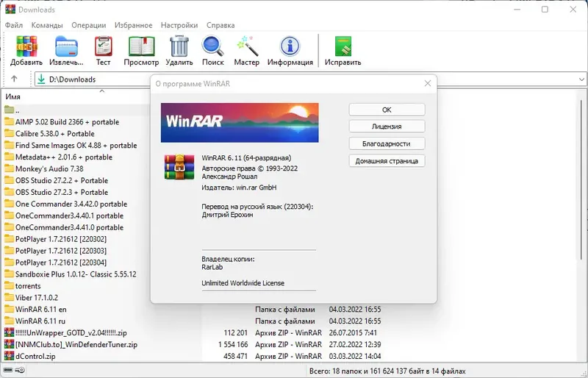Viewport: 588px width, 378px height.
Task: Click the WinRAR banner image in dialog
Action: click(x=240, y=123)
